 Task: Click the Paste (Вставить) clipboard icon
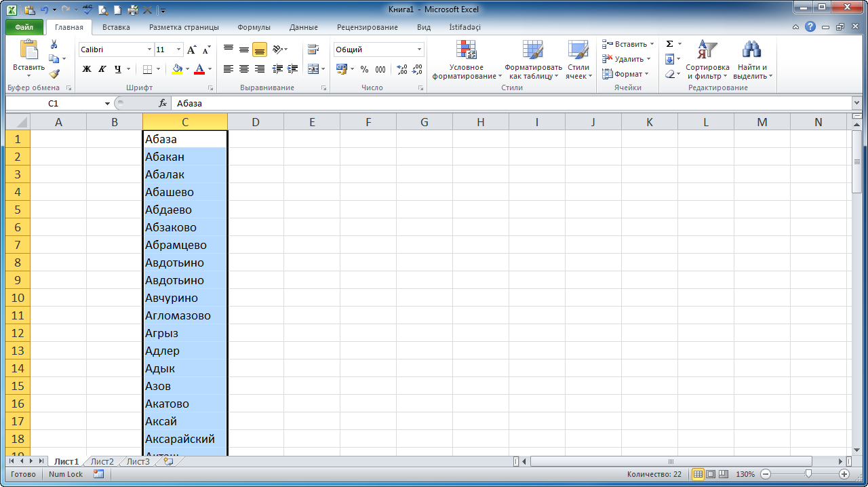(29, 50)
